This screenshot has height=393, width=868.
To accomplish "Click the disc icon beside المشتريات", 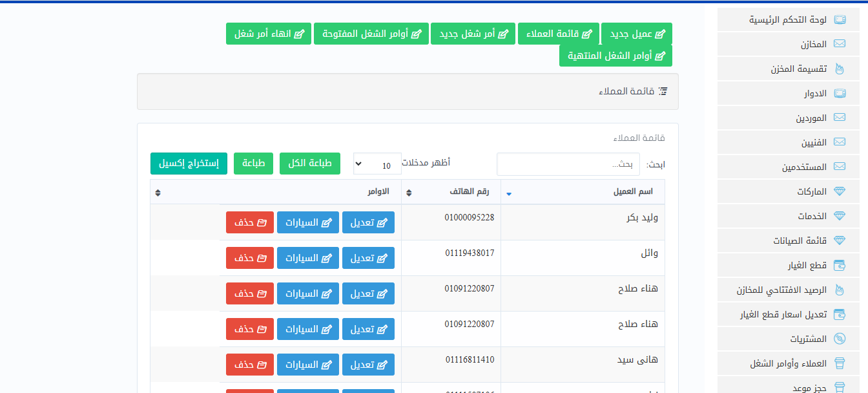I will [x=840, y=339].
